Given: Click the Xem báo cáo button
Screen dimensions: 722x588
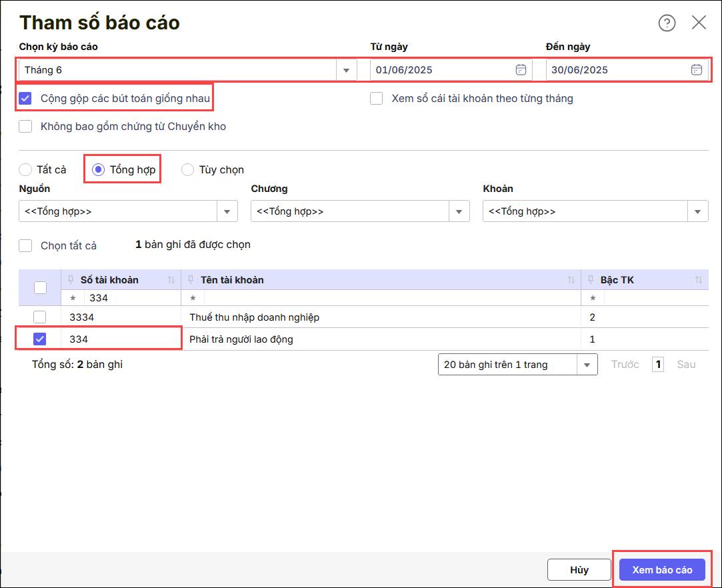Looking at the screenshot, I should pos(661,569).
